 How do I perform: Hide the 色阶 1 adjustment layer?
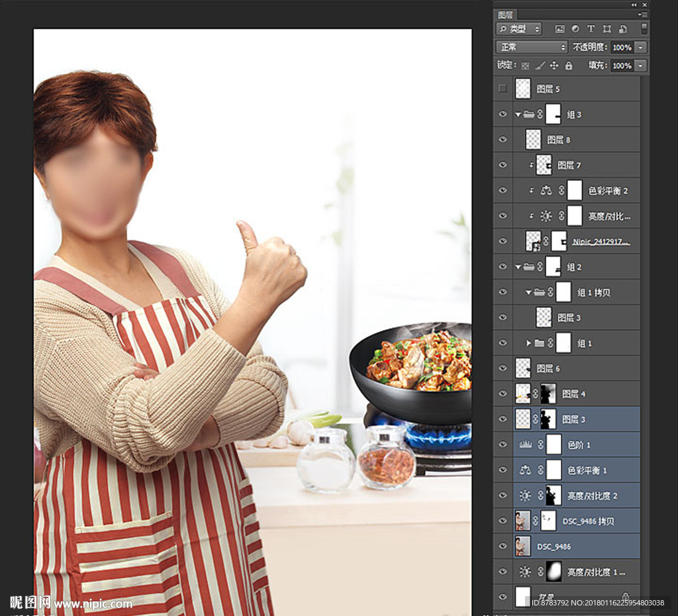click(503, 444)
